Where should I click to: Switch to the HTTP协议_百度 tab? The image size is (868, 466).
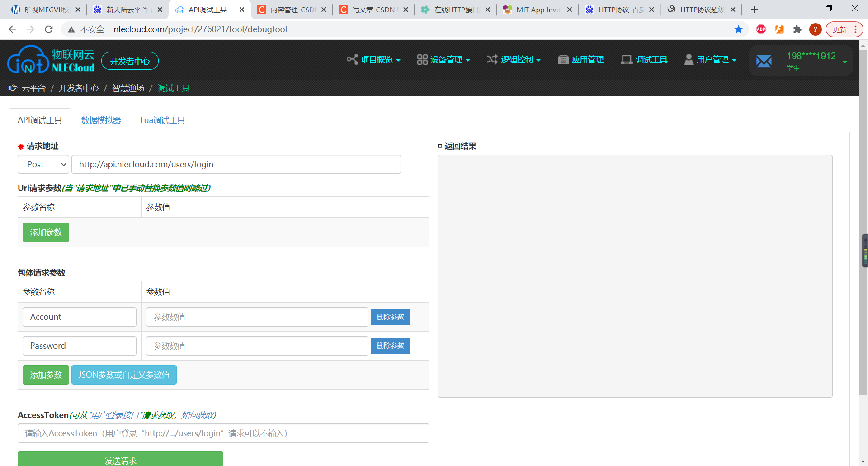pyautogui.click(x=619, y=10)
